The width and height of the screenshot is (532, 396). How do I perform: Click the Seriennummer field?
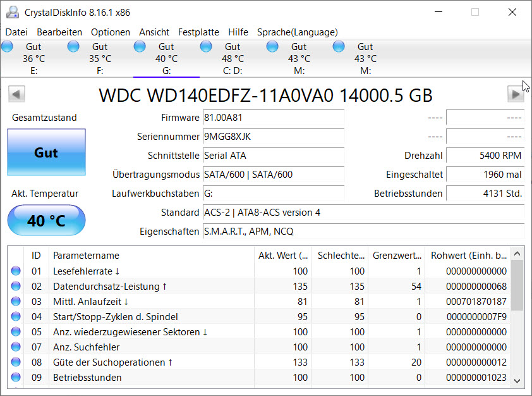[x=273, y=137]
